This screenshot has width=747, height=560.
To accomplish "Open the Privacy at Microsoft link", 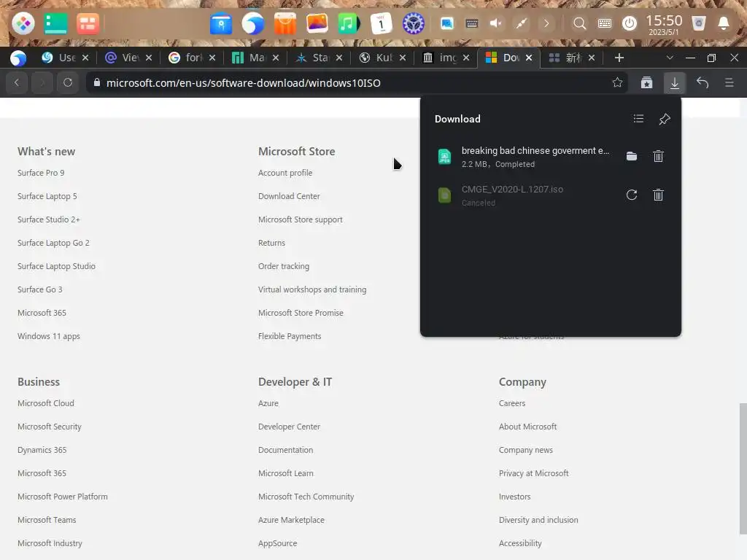I will tap(533, 473).
